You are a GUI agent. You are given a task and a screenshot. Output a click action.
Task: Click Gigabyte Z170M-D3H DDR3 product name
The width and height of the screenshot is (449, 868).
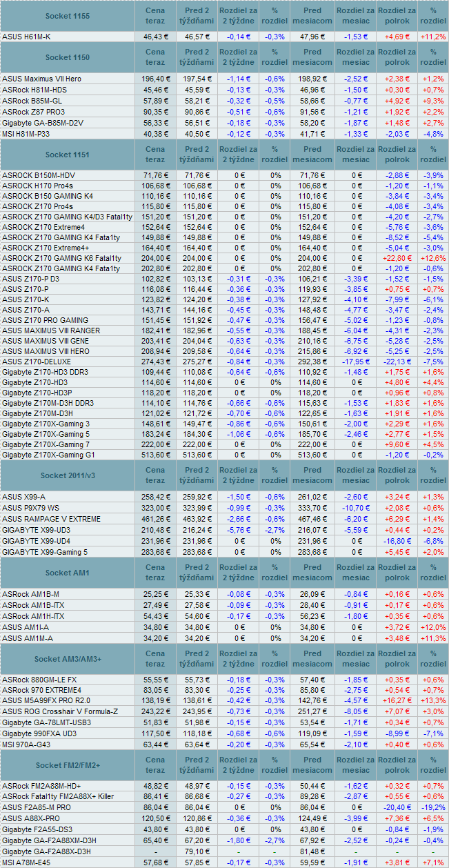click(48, 403)
